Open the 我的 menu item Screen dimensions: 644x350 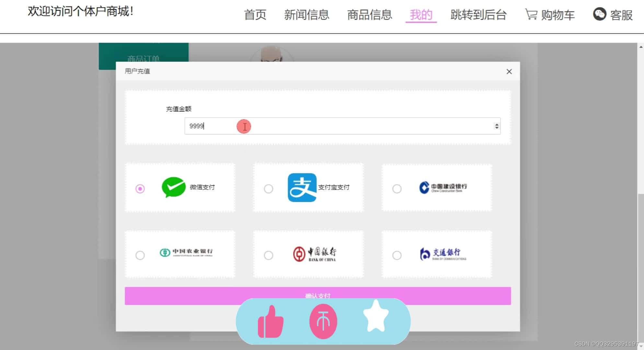point(421,15)
